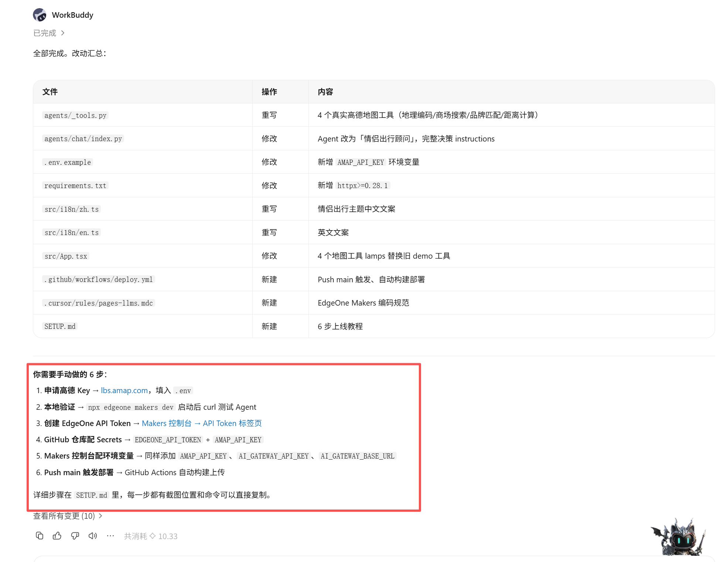Click the thumbs down icon
Image resolution: width=728 pixels, height=562 pixels.
pyautogui.click(x=75, y=536)
